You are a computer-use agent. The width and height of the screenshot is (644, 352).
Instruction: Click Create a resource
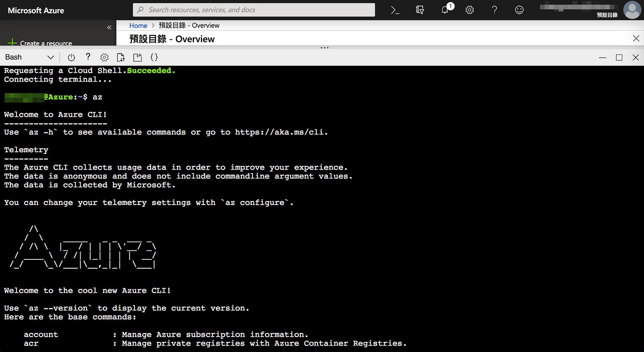point(40,43)
